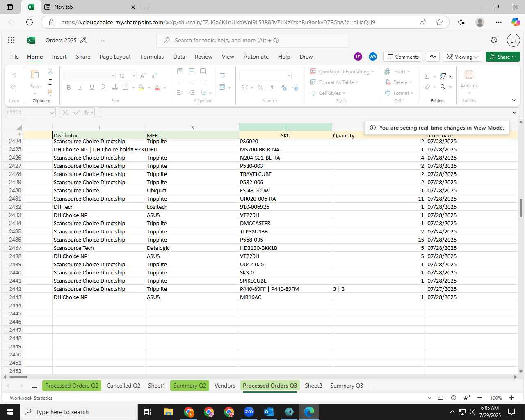This screenshot has width=525, height=420.
Task: Switch to the Vendors sheet tab
Action: (x=225, y=386)
